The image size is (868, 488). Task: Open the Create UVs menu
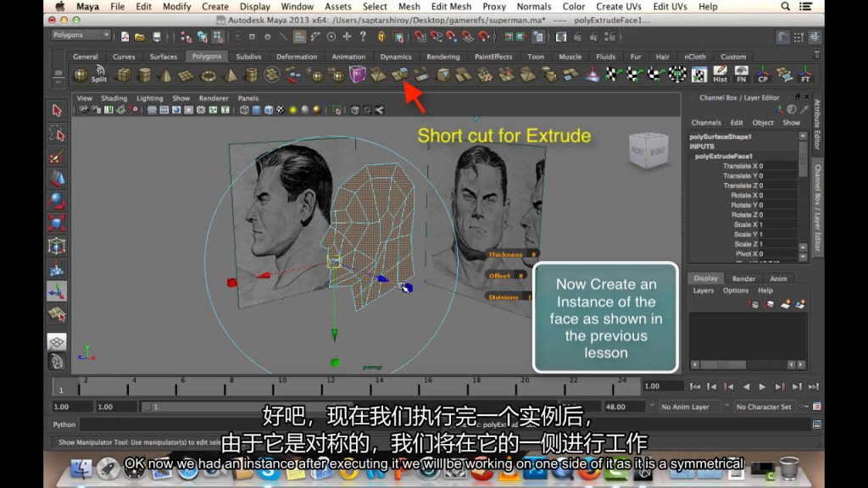coord(618,7)
